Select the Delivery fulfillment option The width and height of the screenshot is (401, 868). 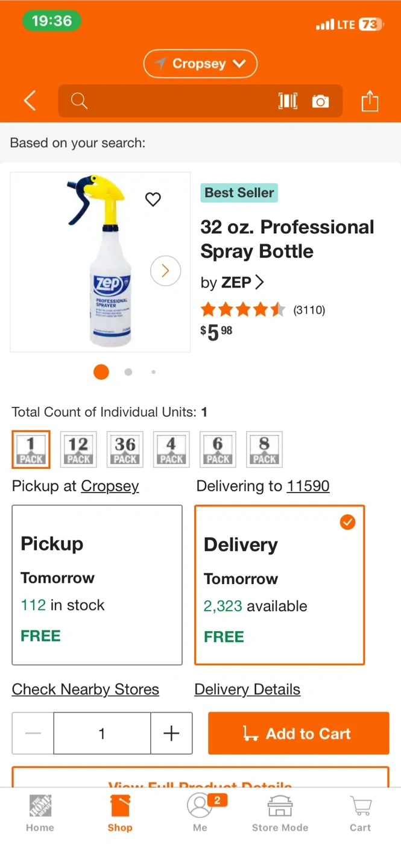279,585
